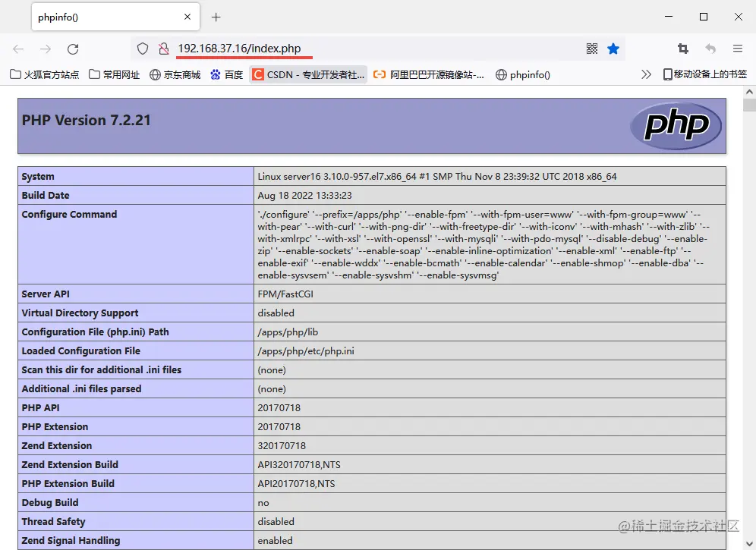This screenshot has height=550, width=756.
Task: Click the Linux server16 system info value
Action: click(436, 177)
